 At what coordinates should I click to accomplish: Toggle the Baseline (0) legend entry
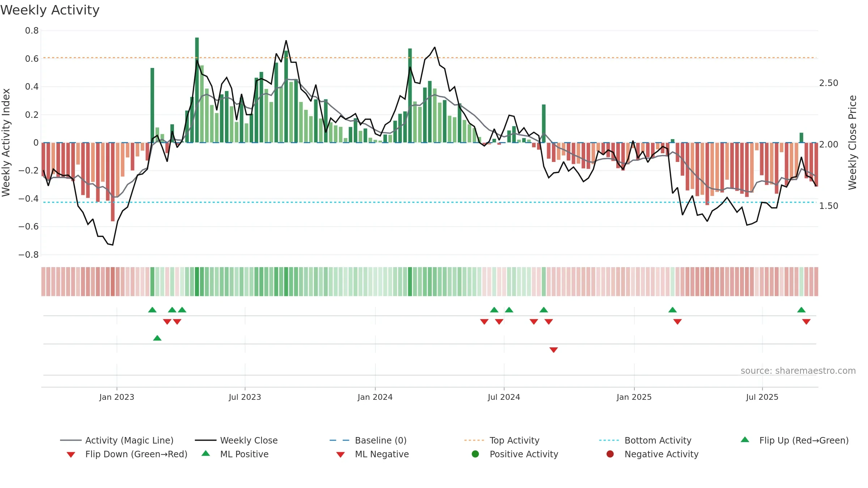pos(368,440)
